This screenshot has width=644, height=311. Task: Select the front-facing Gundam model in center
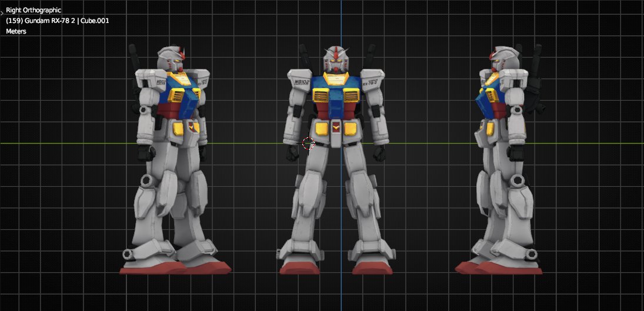tap(336, 160)
